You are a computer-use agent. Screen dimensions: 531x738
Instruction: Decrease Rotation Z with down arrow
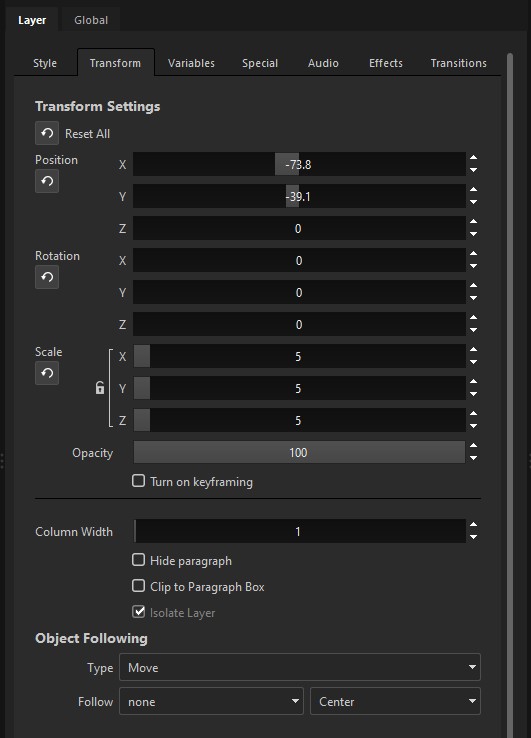pos(474,330)
